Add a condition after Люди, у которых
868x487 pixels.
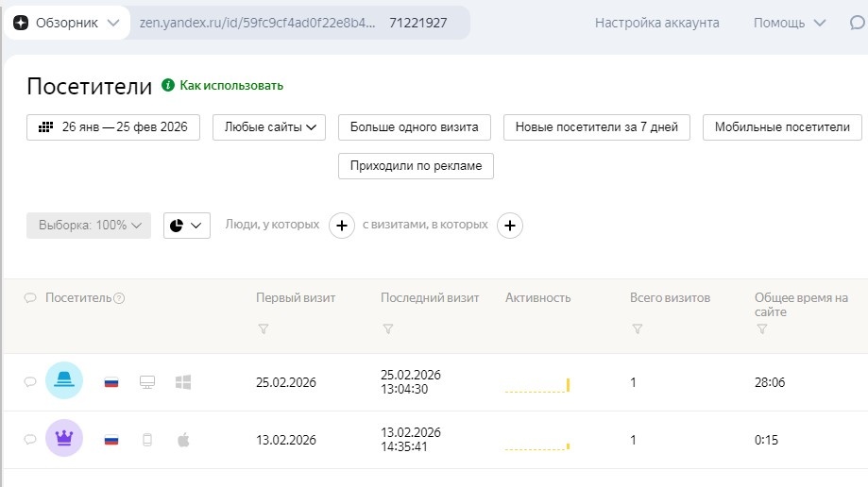click(x=342, y=226)
